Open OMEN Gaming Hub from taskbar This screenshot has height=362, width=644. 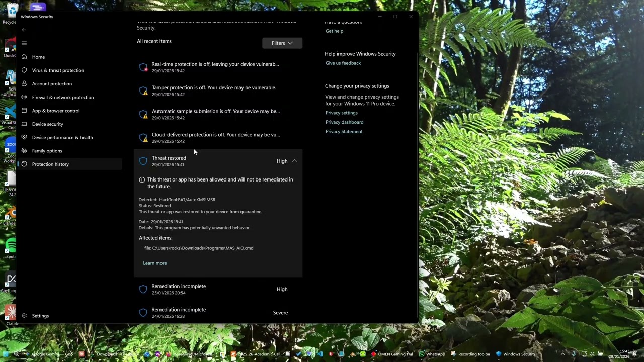click(x=391, y=354)
